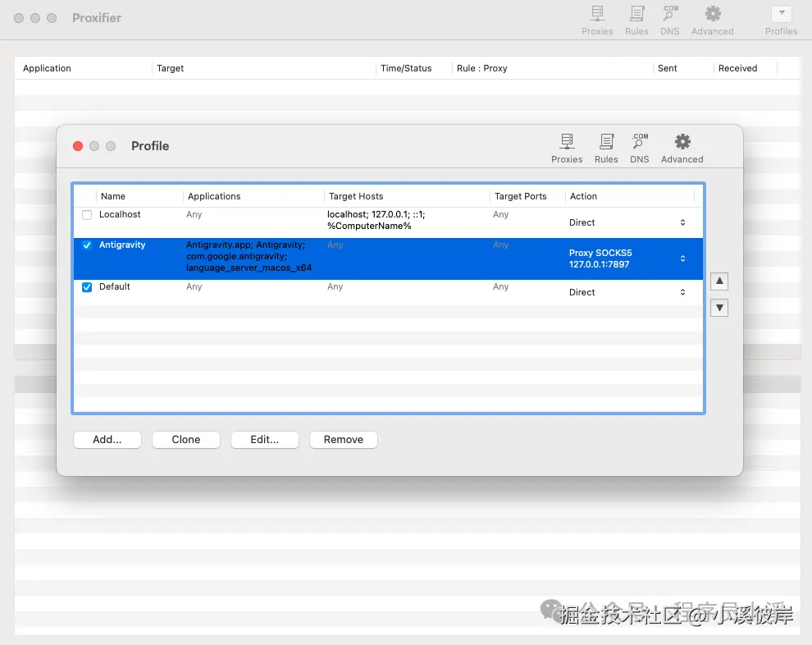Click Sent column header in Proxifier window
The image size is (812, 645).
(x=667, y=68)
